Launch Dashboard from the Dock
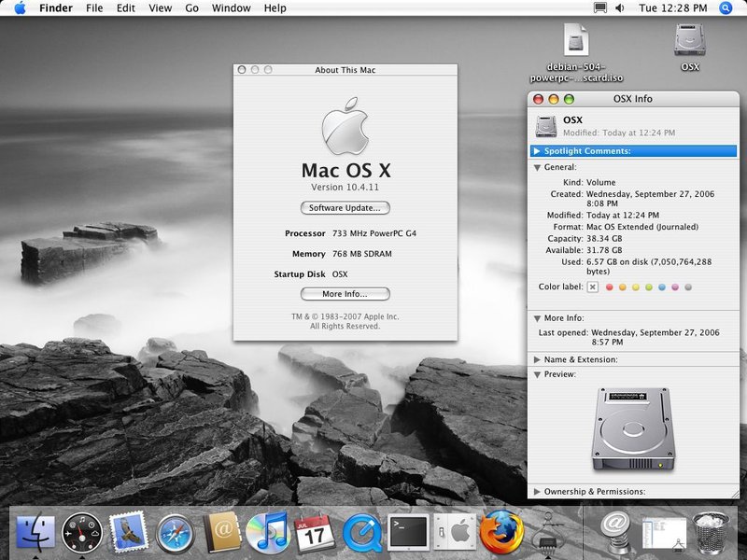The image size is (747, 560). (x=81, y=532)
